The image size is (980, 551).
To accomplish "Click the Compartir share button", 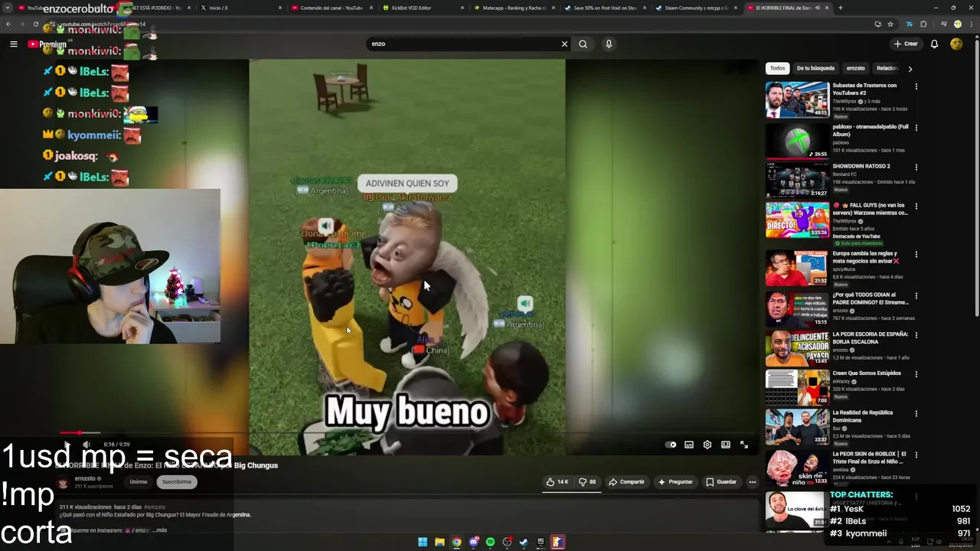I will tap(627, 482).
